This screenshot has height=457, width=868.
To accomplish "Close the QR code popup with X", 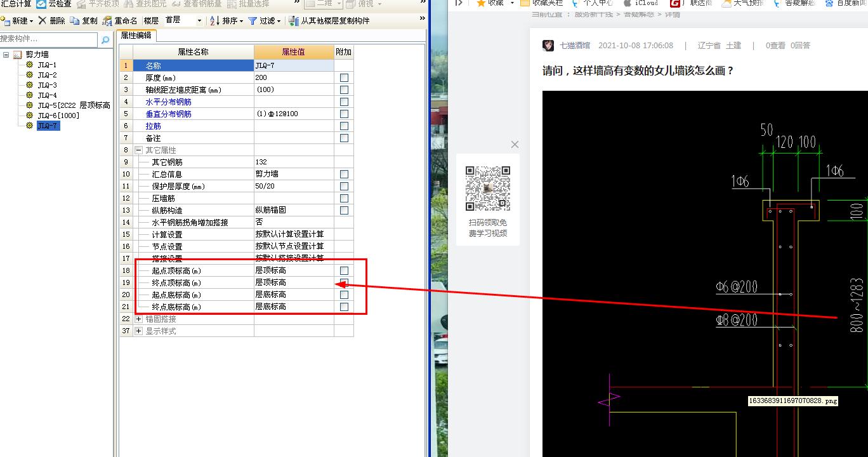I will coord(515,145).
